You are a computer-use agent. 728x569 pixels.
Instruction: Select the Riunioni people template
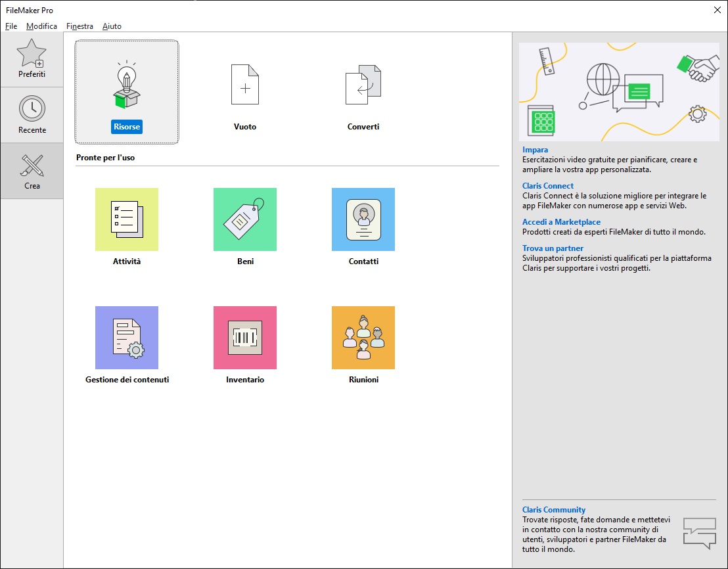pos(363,338)
